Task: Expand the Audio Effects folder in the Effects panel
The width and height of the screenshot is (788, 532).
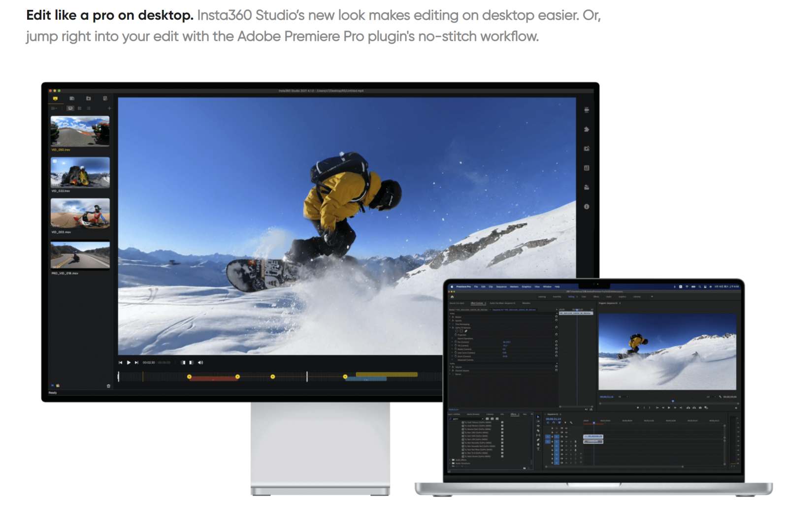Action: click(450, 460)
